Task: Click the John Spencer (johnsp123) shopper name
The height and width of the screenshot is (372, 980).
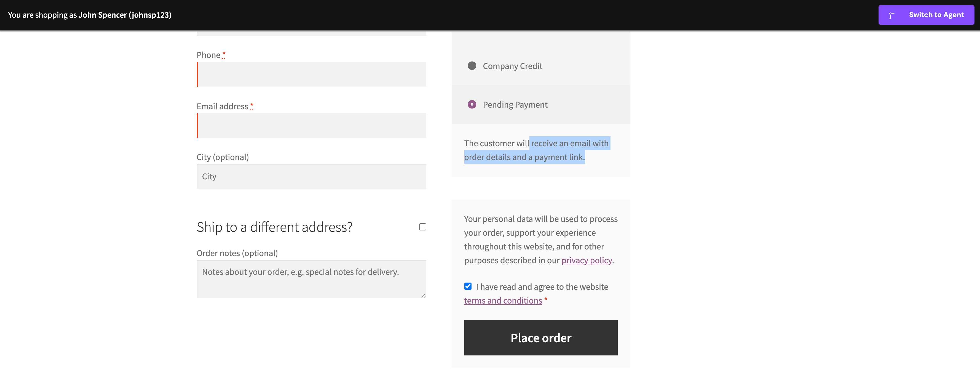Action: point(125,15)
